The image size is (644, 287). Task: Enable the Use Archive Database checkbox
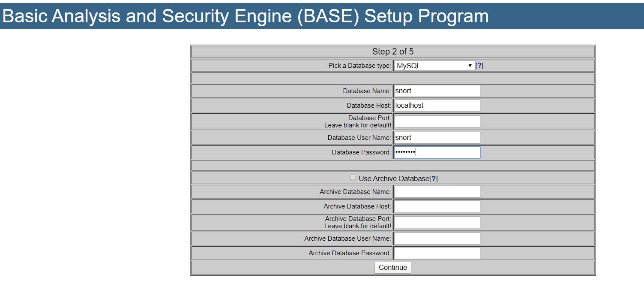point(353,178)
